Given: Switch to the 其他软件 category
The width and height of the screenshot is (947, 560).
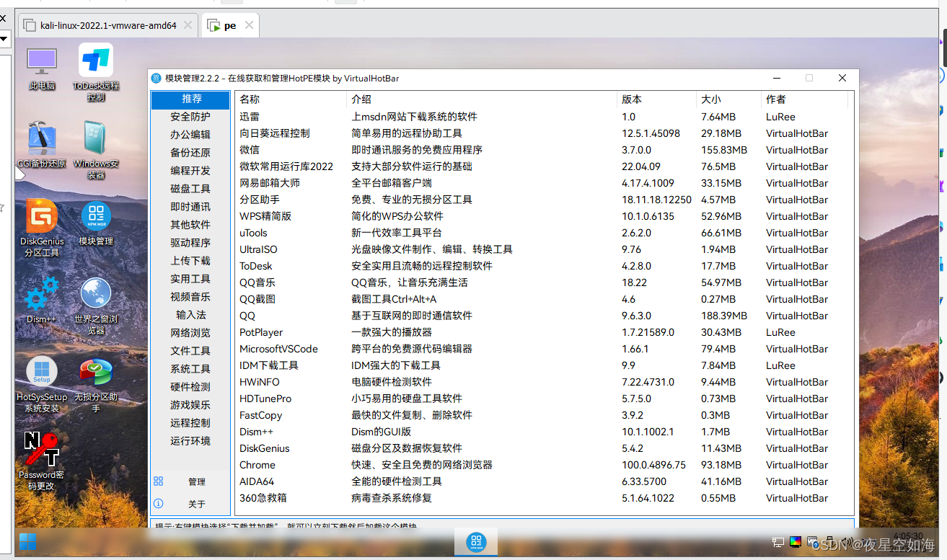Looking at the screenshot, I should (191, 225).
